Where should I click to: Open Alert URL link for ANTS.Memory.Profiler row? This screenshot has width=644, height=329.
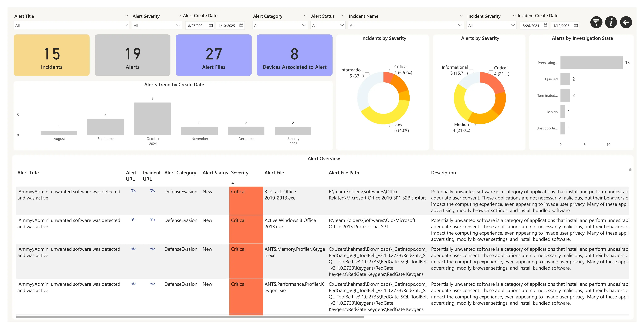(x=133, y=248)
